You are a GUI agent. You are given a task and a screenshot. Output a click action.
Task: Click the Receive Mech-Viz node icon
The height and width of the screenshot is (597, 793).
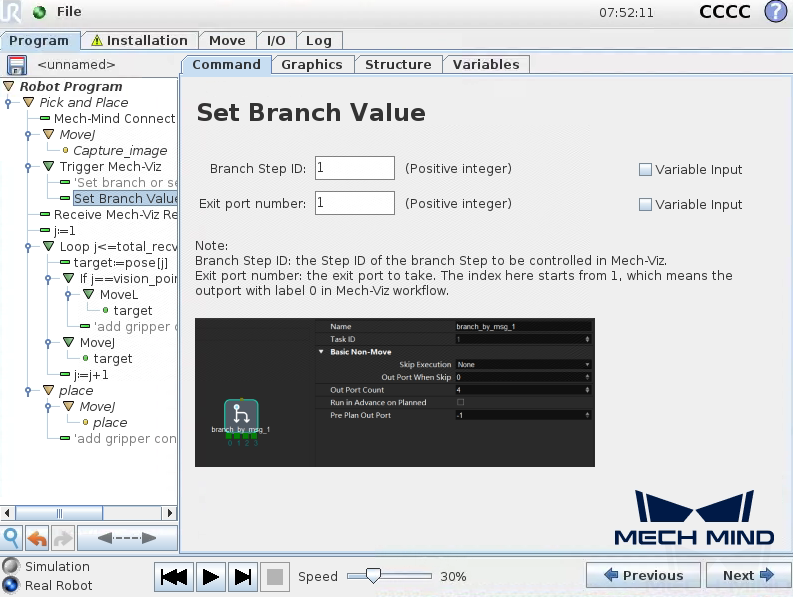pyautogui.click(x=45, y=214)
